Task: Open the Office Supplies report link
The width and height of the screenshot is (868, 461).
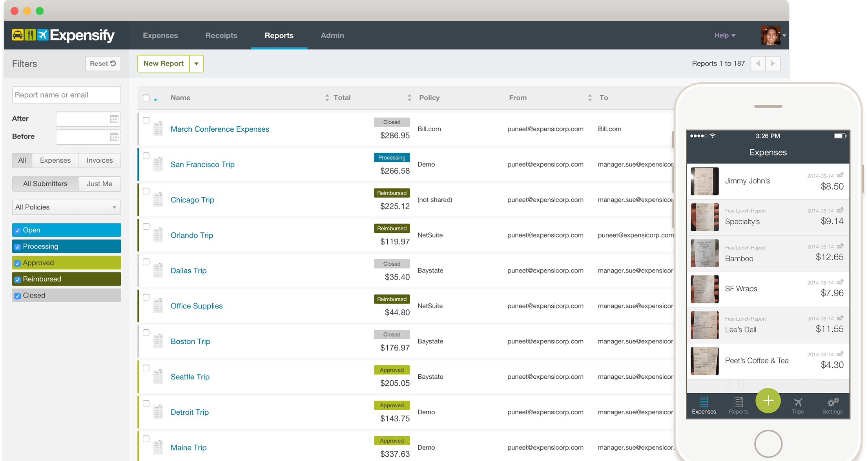Action: coord(197,306)
